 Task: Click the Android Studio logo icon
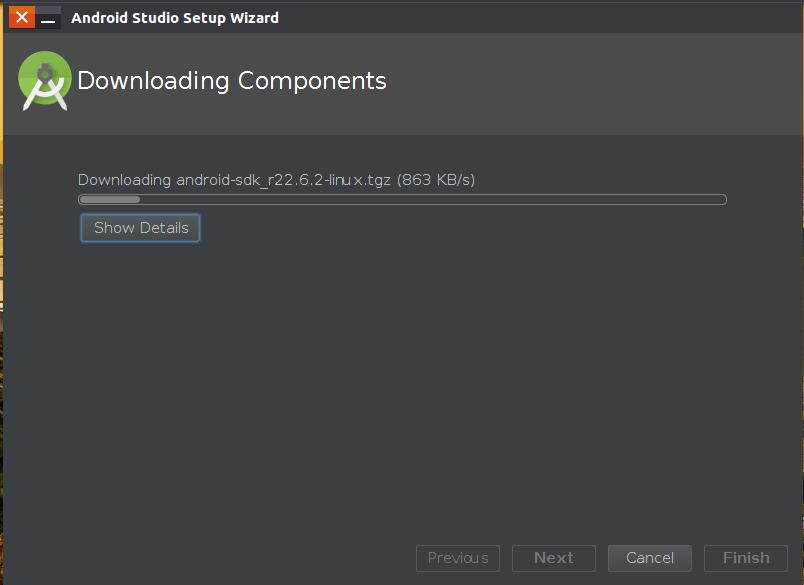point(45,81)
